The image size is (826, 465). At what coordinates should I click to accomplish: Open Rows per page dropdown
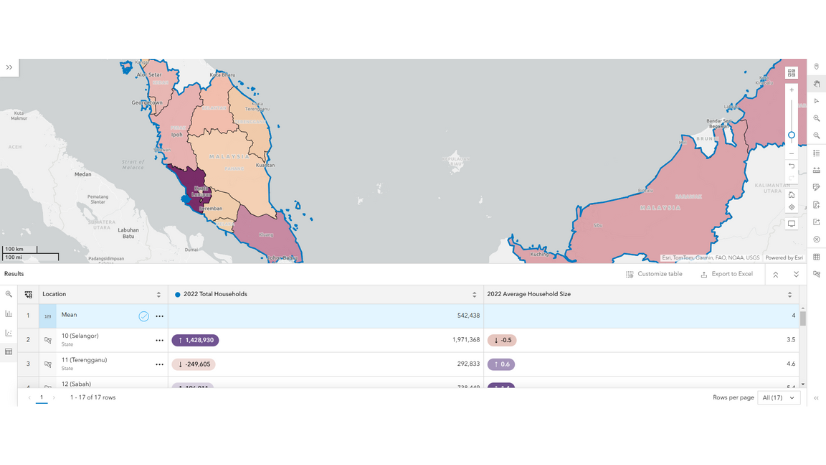(779, 398)
